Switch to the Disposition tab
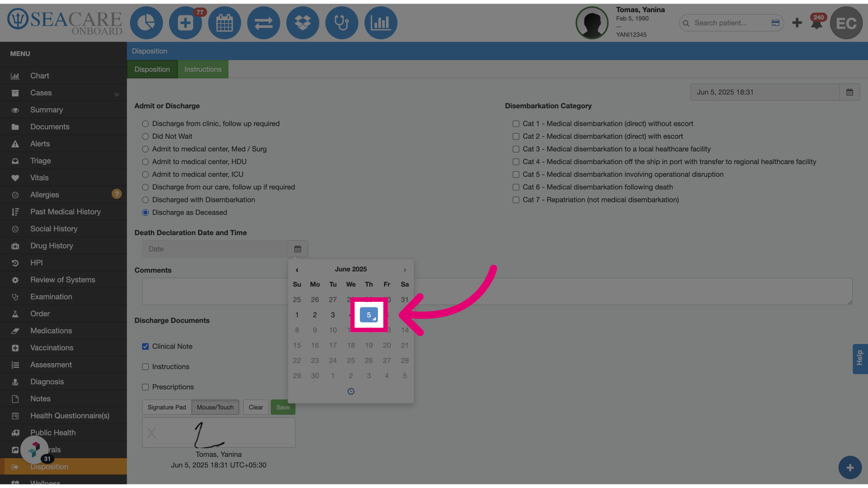Image resolution: width=868 pixels, height=488 pixels. point(152,69)
